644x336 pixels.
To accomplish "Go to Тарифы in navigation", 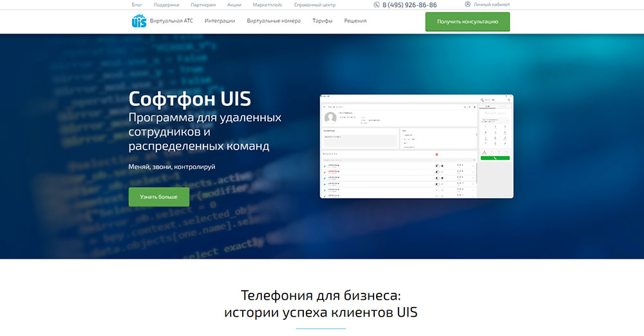I will click(323, 21).
